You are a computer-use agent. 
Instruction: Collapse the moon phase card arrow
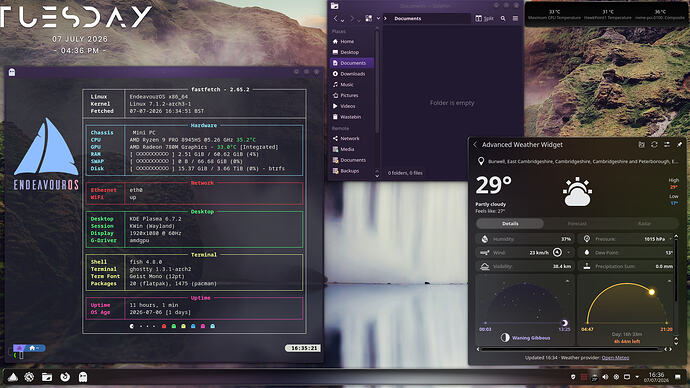(x=567, y=281)
